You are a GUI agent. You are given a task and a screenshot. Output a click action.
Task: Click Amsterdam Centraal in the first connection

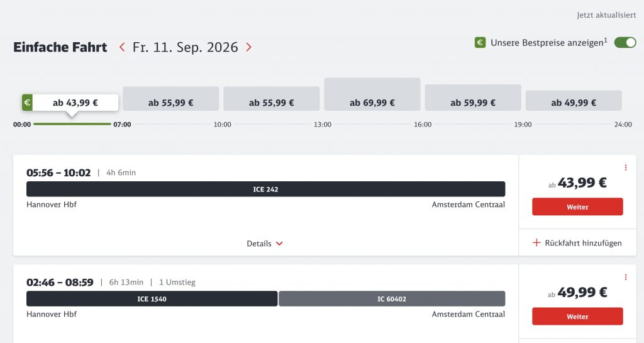pyautogui.click(x=468, y=204)
